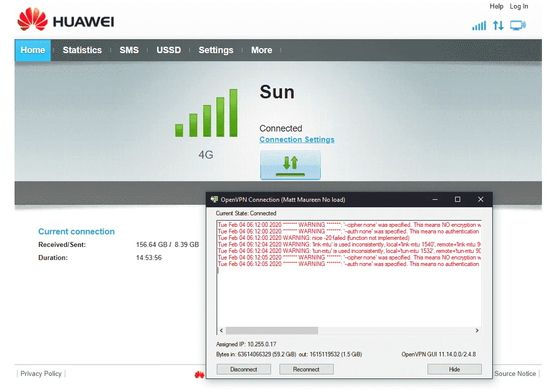Click the OpenVPN window title icon
Image resolution: width=552 pixels, height=392 pixels.
214,199
